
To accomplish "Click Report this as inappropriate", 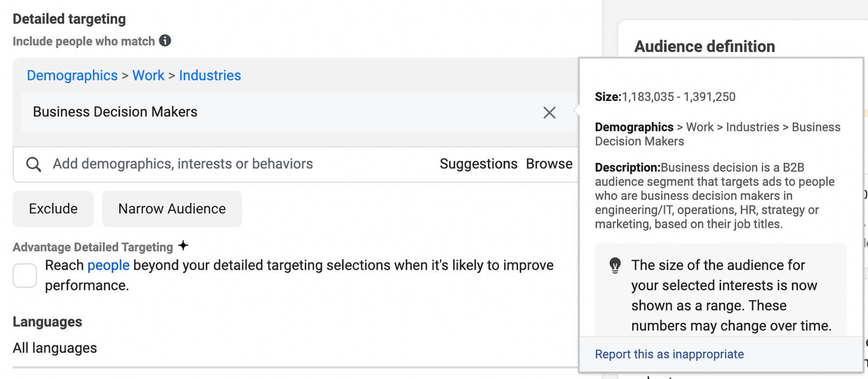I will point(669,354).
